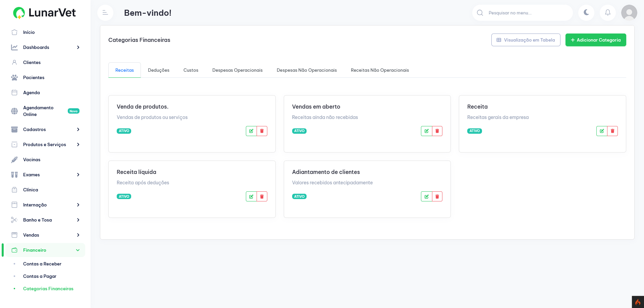Click 'Valores recebidos antecipadamente' description

[x=332, y=183]
